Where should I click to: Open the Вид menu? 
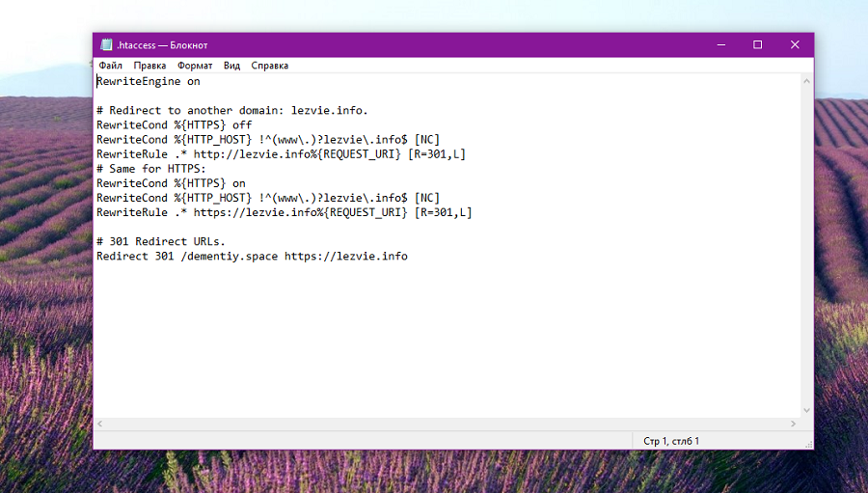pos(231,66)
